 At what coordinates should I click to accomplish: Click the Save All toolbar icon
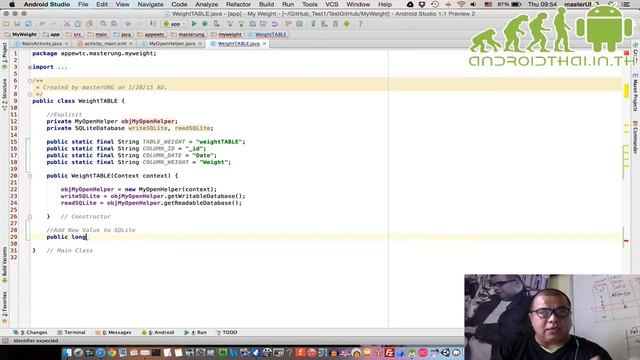(x=17, y=24)
